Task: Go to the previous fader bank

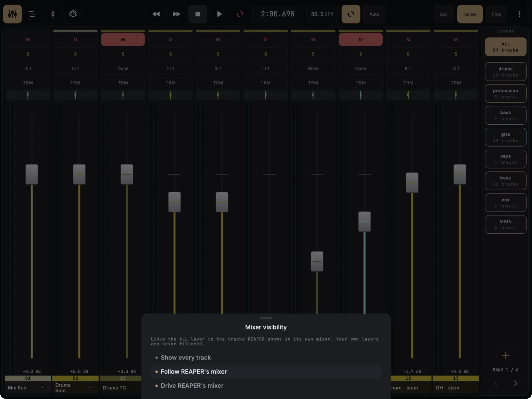Action: tap(496, 383)
